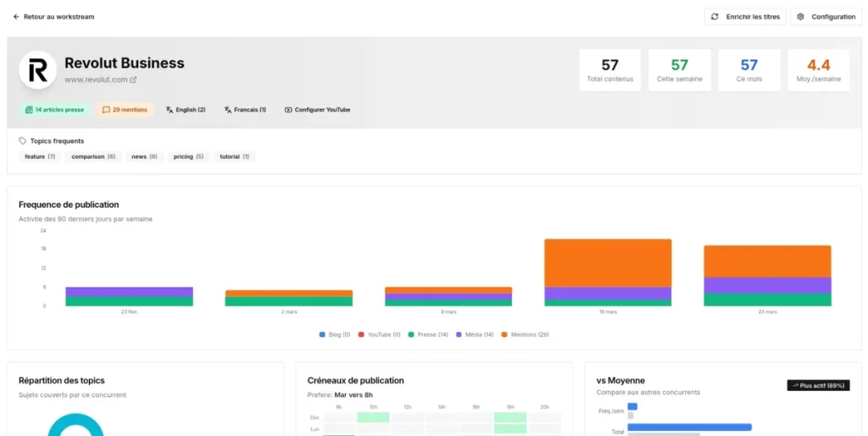Toggle YouTube (0) legend entry
Viewport: 868px width, 436px height.
[379, 334]
